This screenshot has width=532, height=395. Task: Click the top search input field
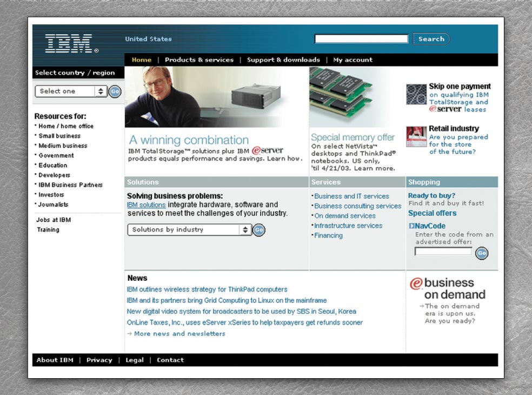point(361,39)
